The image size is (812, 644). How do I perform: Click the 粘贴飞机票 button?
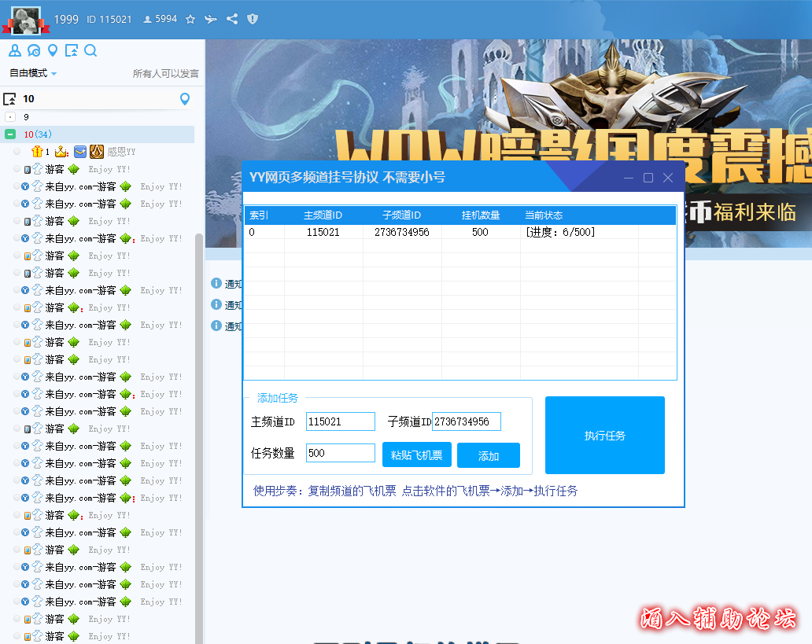[x=416, y=455]
